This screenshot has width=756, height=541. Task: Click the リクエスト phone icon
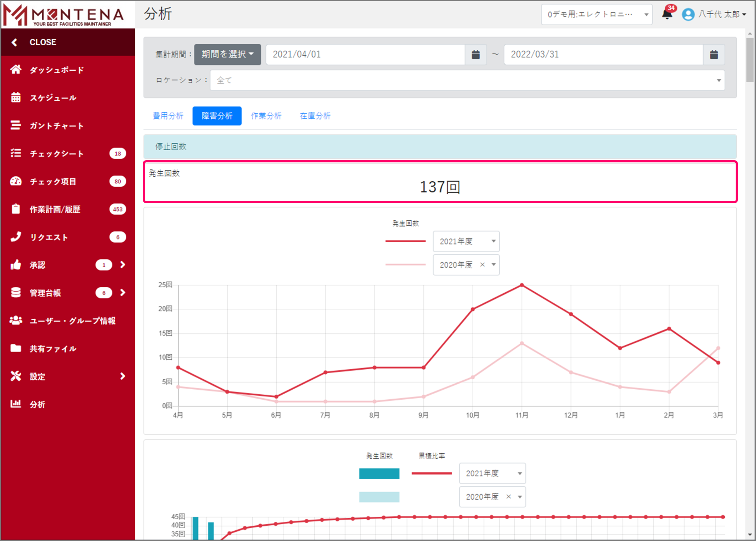(16, 237)
